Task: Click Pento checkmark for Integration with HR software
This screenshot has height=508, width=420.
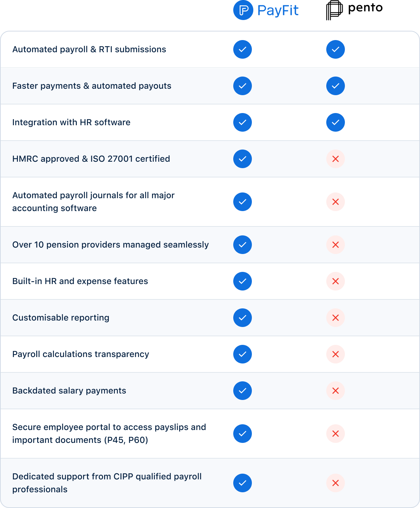Action: click(x=336, y=122)
